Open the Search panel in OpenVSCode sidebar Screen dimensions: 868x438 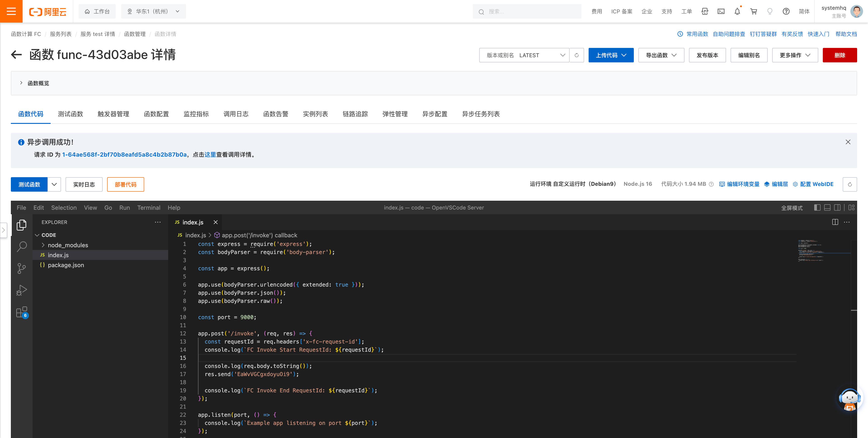click(21, 247)
